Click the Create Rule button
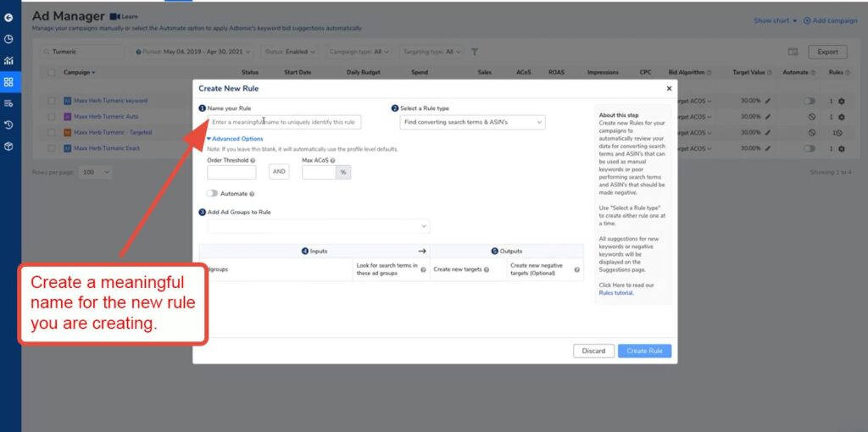This screenshot has height=432, width=868. click(x=644, y=351)
